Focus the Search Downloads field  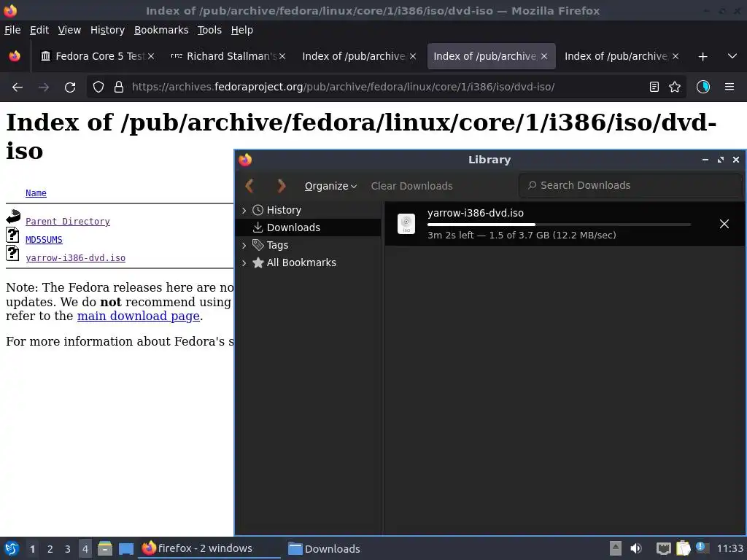630,185
